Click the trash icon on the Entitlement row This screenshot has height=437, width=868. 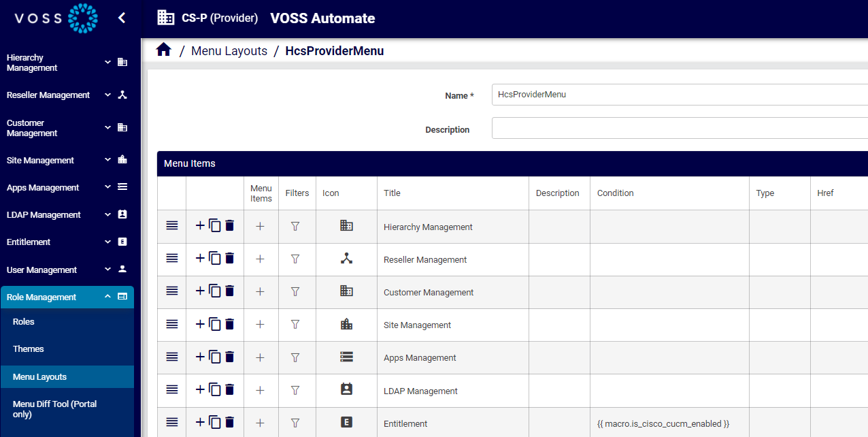[229, 423]
